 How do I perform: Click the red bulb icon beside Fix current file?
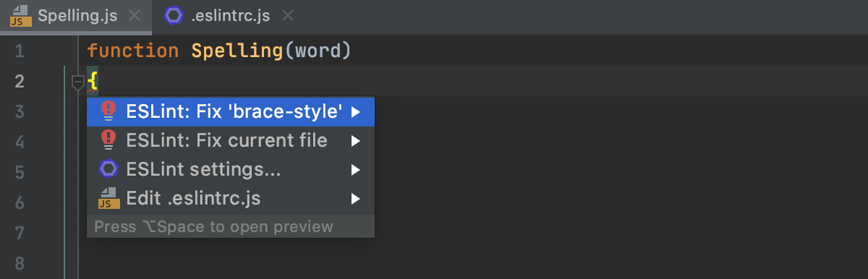click(x=108, y=139)
